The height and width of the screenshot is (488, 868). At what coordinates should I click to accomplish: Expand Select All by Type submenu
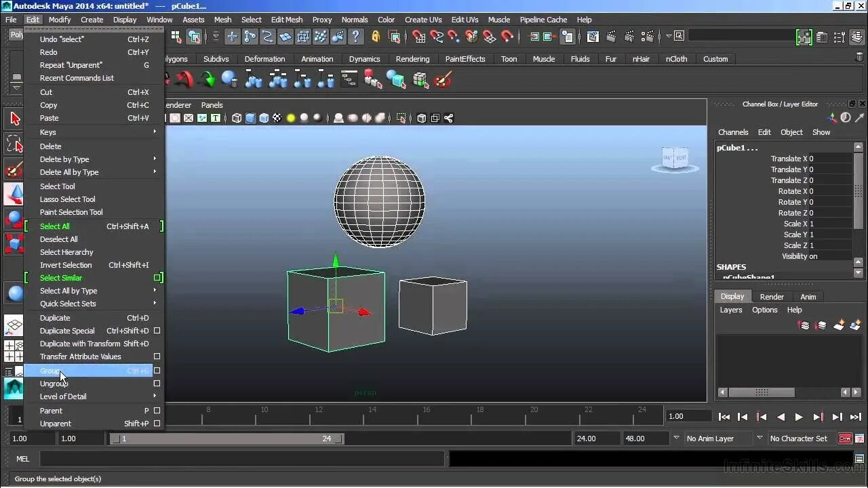[94, 291]
